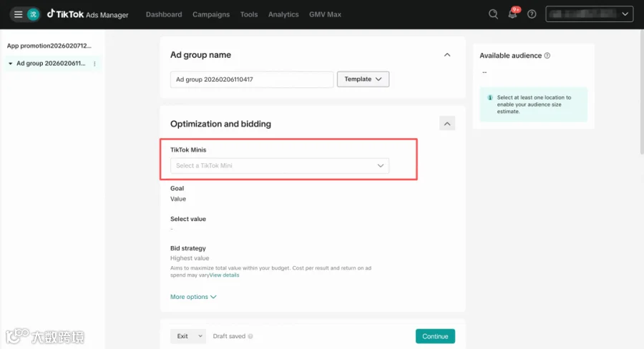Click the Continue button

point(435,336)
